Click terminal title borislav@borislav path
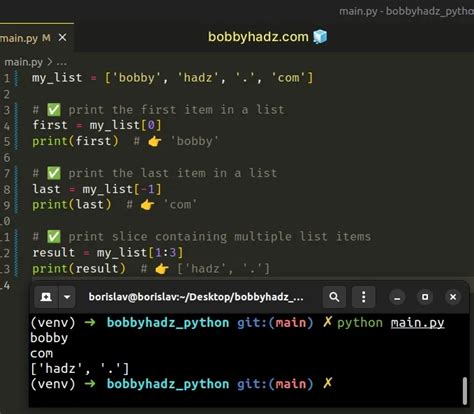 [x=196, y=297]
